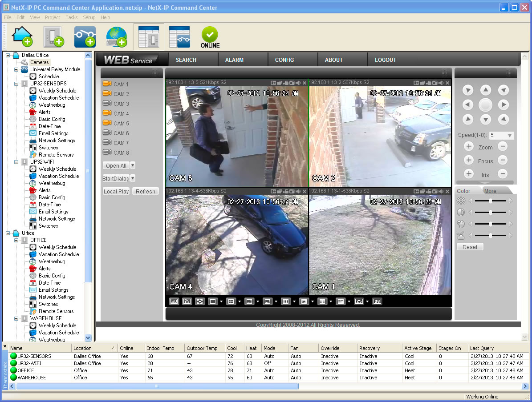Click the fullscreen layout icon
532x402 pixels.
pyautogui.click(x=200, y=301)
